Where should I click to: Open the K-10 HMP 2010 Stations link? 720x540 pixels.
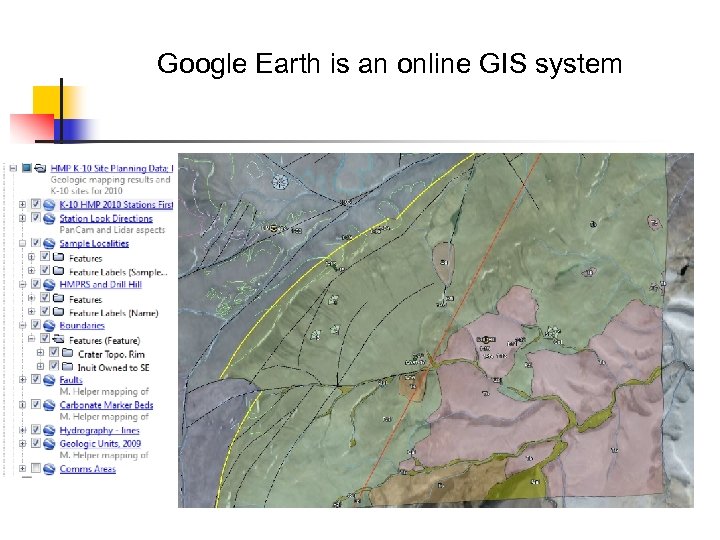click(x=116, y=205)
